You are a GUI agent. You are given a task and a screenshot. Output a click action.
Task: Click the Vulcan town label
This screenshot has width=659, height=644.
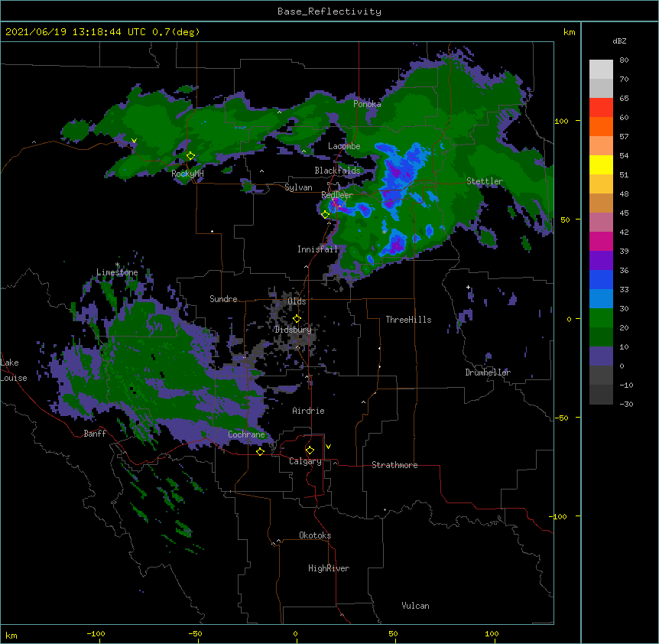coord(415,606)
